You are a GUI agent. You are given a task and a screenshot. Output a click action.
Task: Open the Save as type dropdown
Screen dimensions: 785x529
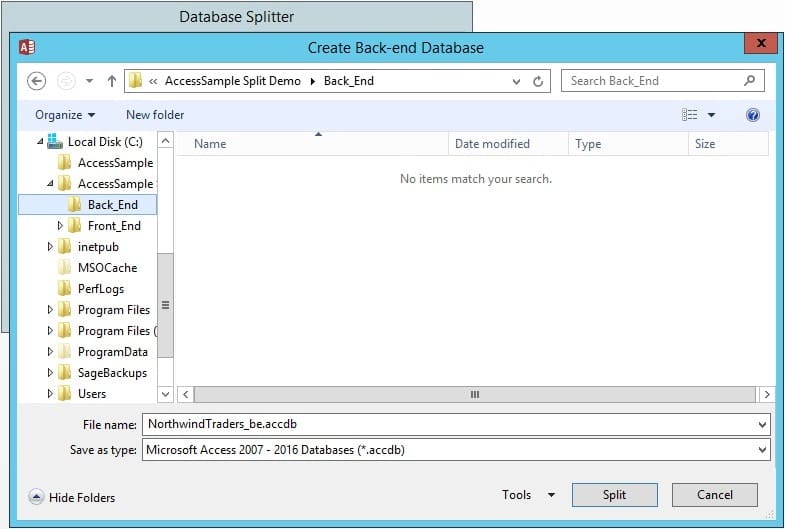click(x=456, y=450)
